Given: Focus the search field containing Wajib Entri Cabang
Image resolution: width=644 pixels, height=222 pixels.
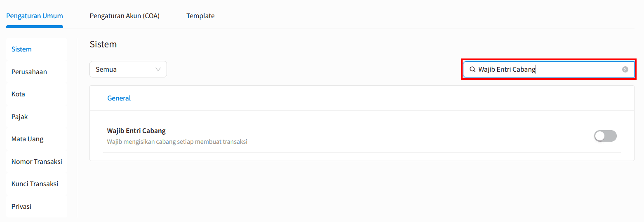Looking at the screenshot, I should pyautogui.click(x=548, y=70).
